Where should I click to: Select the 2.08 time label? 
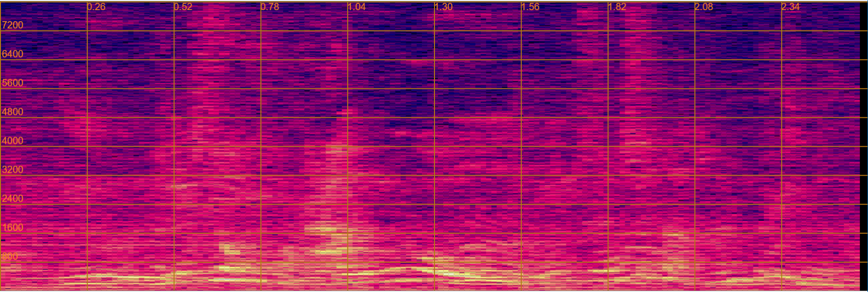coord(704,7)
